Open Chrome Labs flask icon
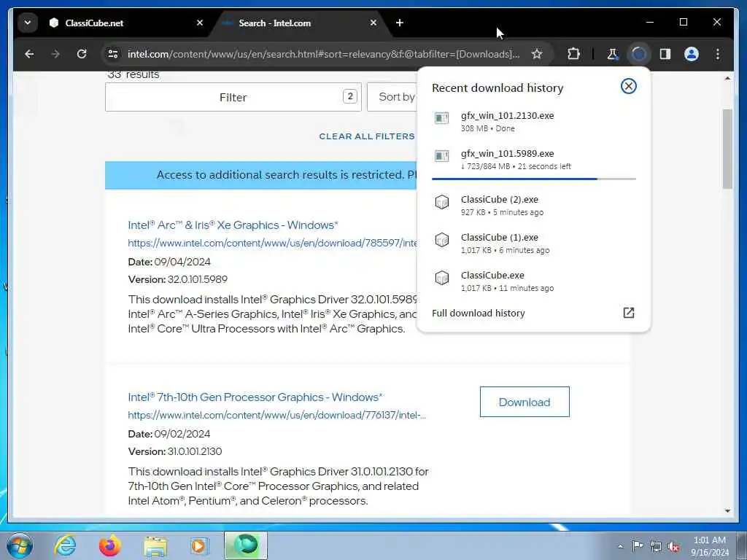 click(612, 54)
